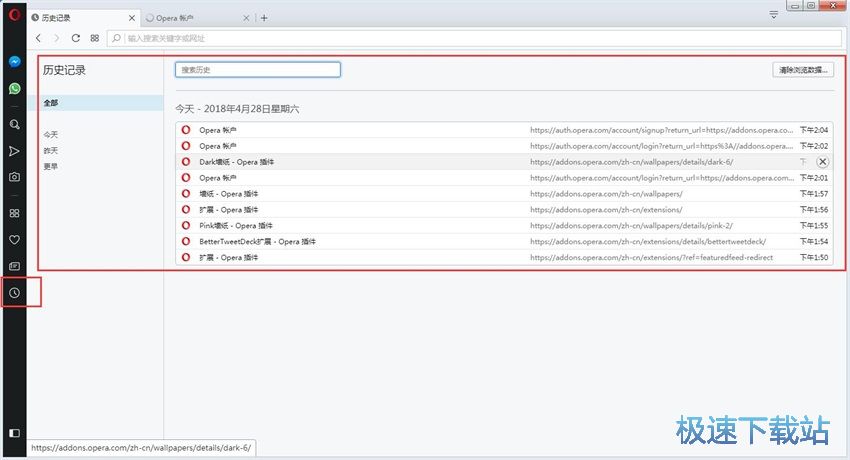Open a new tab with the plus button

(264, 18)
